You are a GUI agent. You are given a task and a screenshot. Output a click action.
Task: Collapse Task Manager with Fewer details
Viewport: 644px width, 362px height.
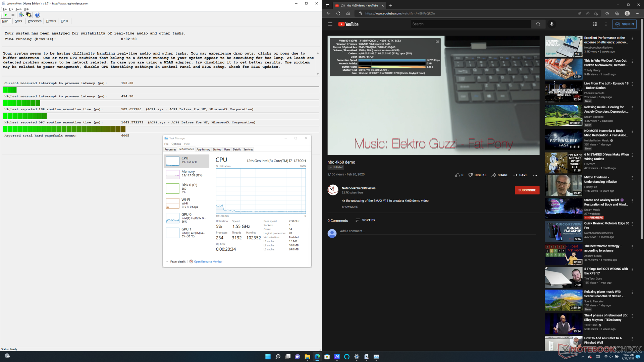[177, 262]
